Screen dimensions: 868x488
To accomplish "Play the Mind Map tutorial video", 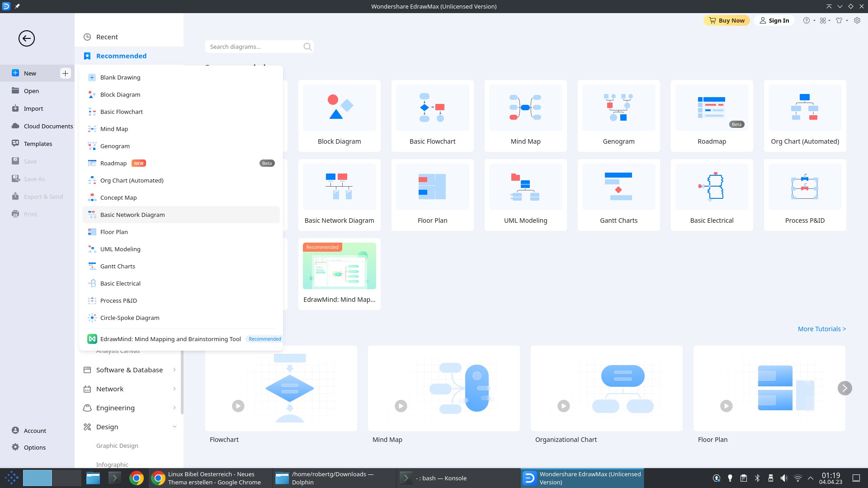I will coord(401,406).
